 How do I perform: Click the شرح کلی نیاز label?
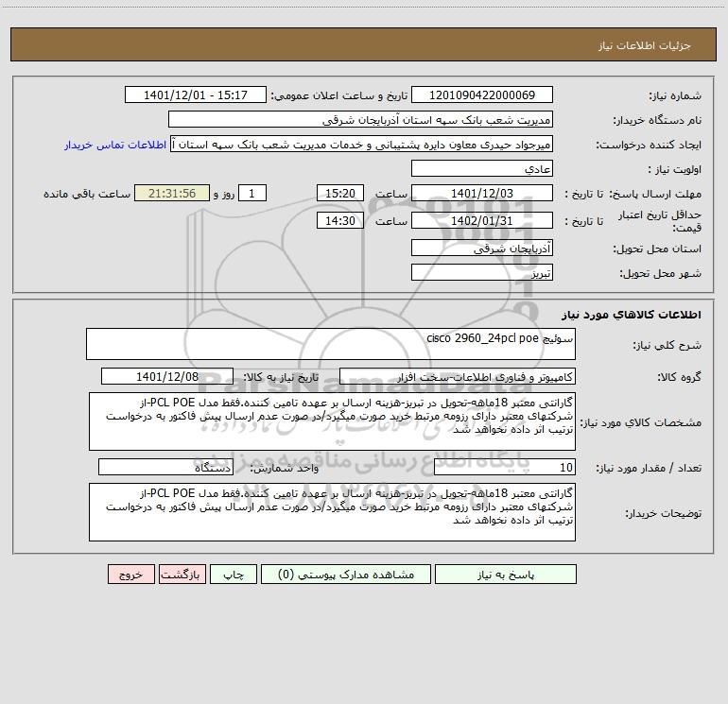pos(667,345)
